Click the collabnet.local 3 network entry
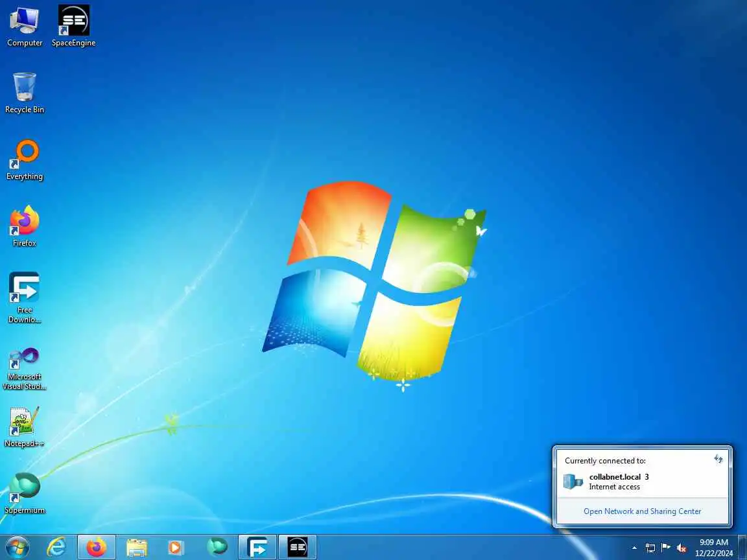 click(642, 482)
